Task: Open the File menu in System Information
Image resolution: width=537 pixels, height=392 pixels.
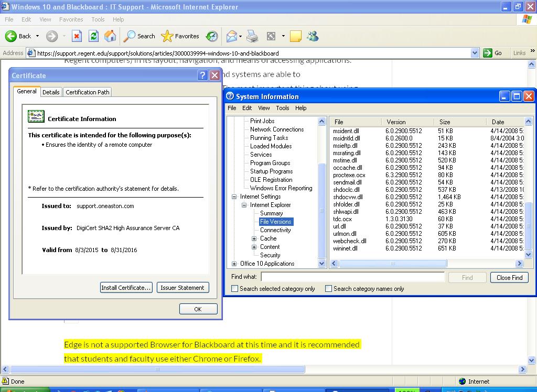Action: 232,108
